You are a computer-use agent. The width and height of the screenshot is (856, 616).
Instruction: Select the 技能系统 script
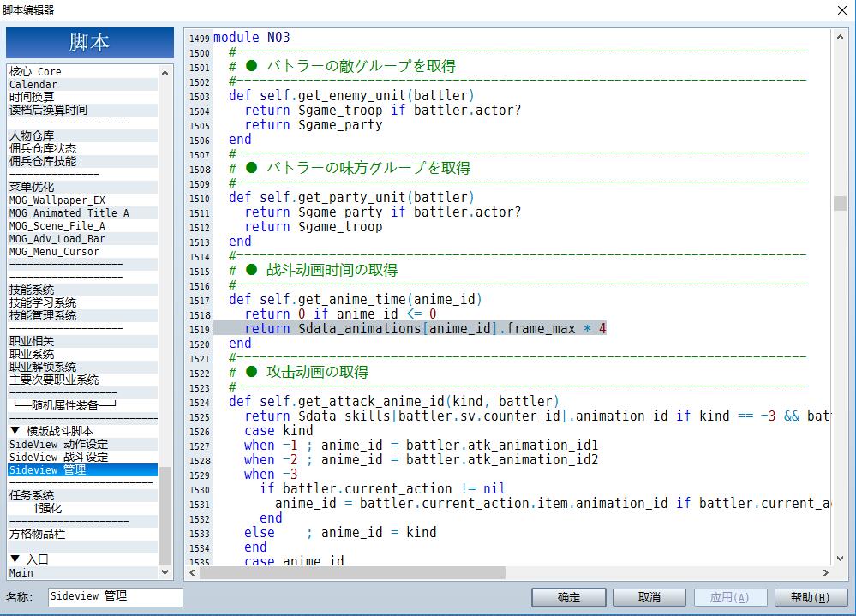pyautogui.click(x=83, y=290)
